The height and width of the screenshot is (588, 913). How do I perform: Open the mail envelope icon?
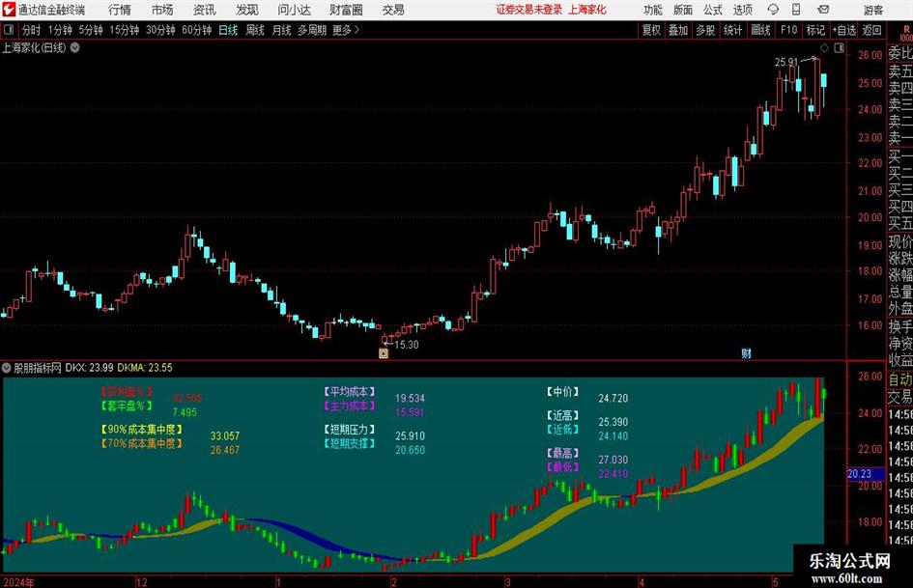click(823, 10)
